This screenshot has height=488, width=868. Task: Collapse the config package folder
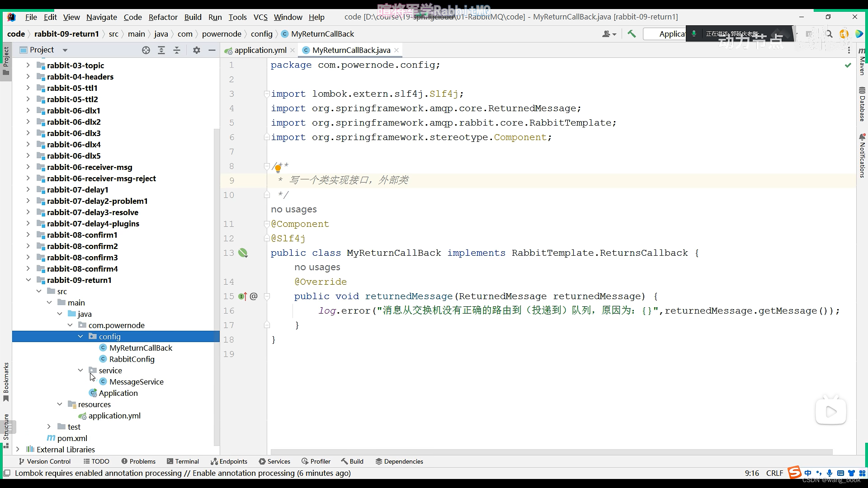coord(80,337)
